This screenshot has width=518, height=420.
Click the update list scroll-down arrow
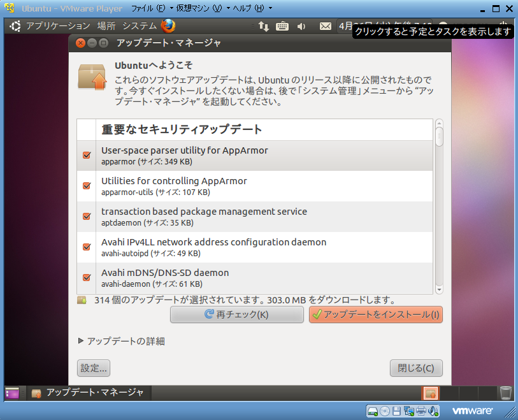[x=439, y=290]
